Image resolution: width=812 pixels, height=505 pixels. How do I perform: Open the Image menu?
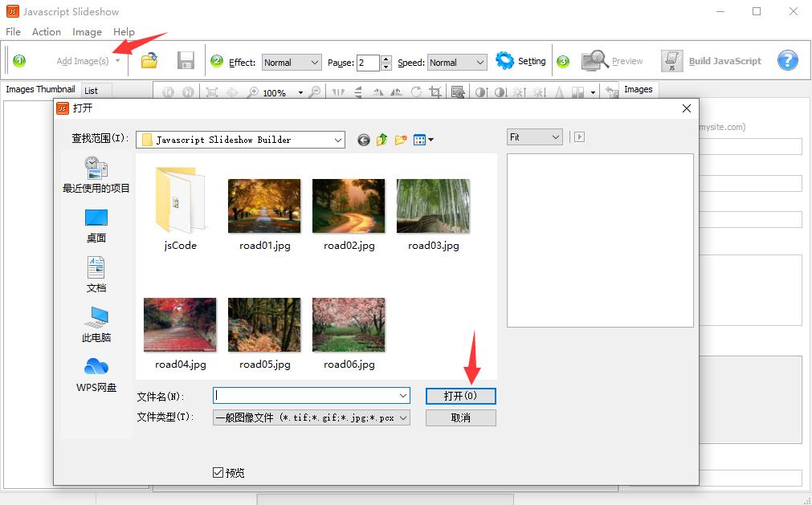(x=87, y=31)
